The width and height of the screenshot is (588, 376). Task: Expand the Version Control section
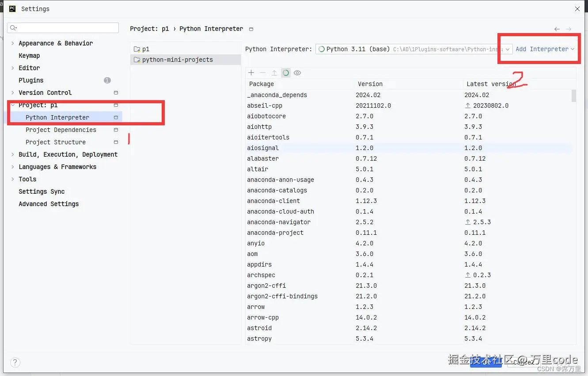[x=12, y=93]
